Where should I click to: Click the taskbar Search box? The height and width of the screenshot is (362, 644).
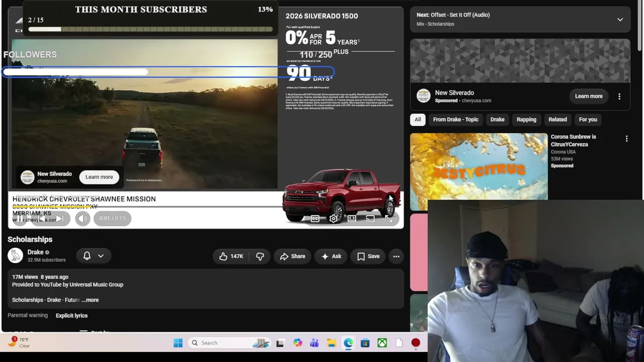230,343
